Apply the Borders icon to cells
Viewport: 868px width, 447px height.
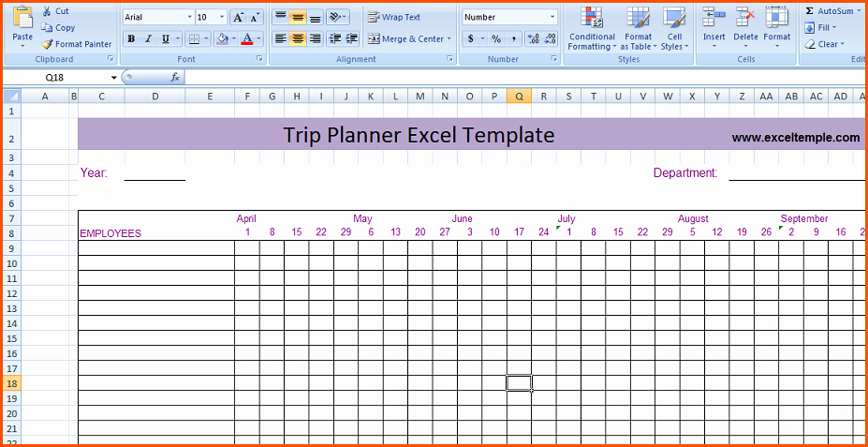[x=194, y=38]
